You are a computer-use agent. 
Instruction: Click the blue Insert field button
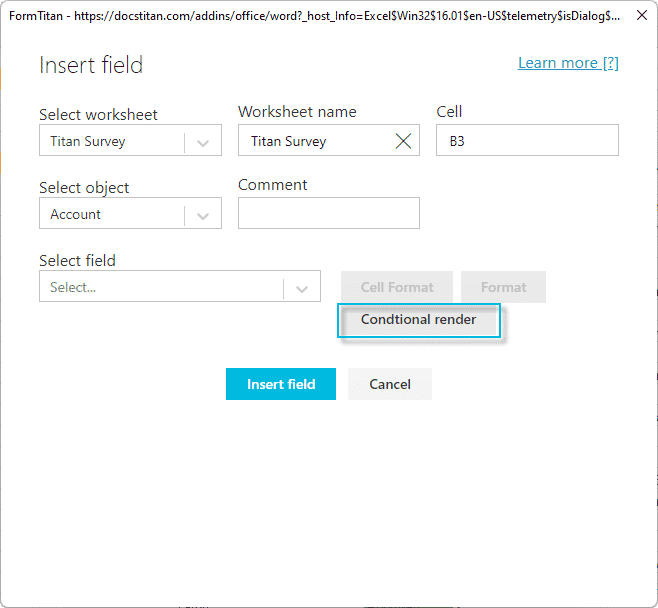tap(281, 384)
